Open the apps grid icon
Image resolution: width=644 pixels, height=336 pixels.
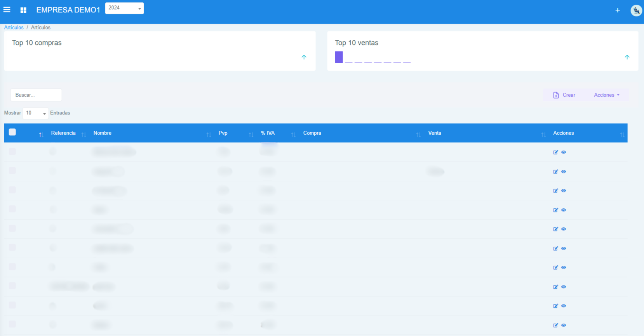coord(23,10)
